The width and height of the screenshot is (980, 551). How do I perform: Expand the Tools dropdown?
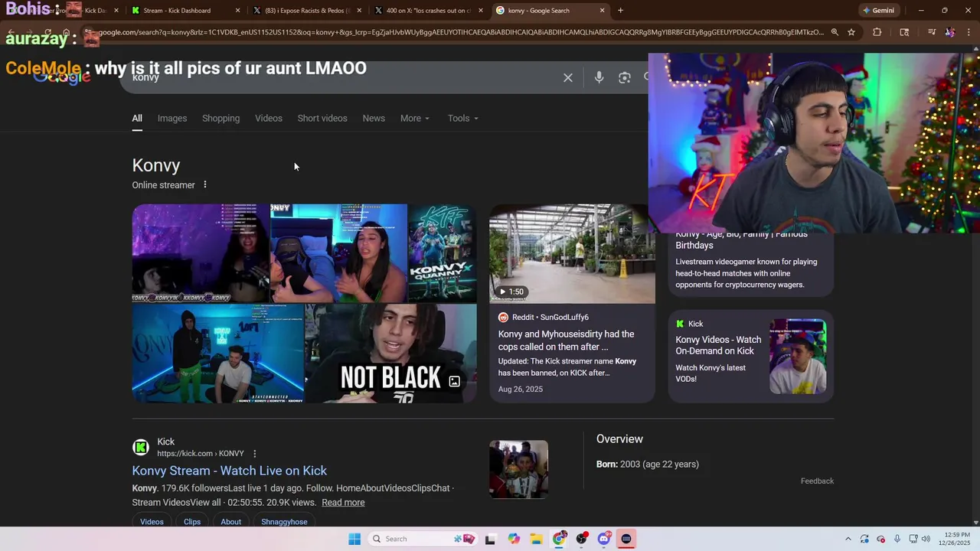pyautogui.click(x=463, y=118)
